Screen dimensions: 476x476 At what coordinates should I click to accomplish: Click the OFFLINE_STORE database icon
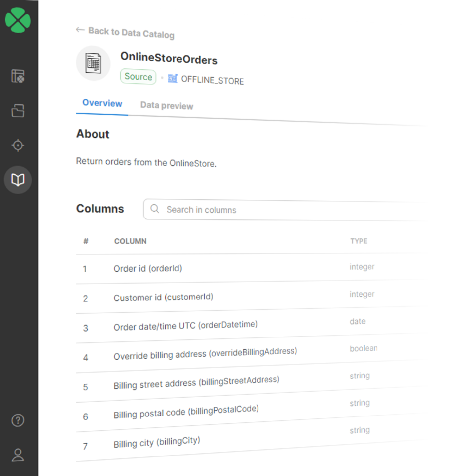tap(172, 79)
